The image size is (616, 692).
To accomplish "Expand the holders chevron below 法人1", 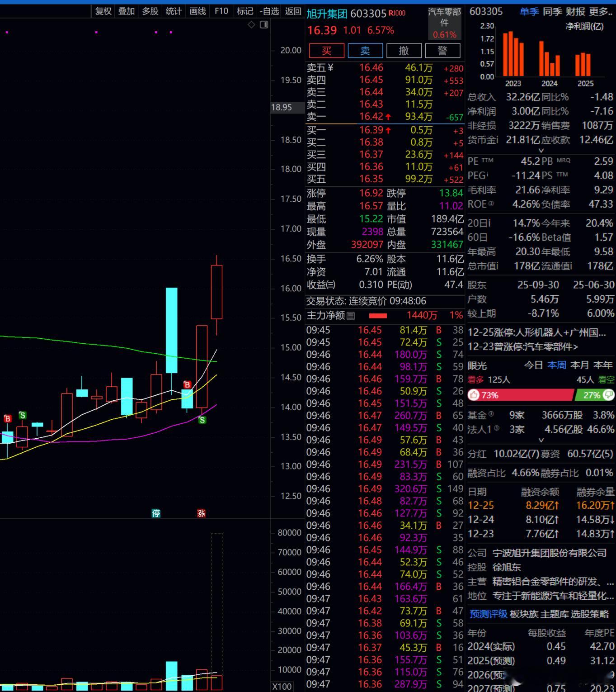I will click(x=541, y=440).
